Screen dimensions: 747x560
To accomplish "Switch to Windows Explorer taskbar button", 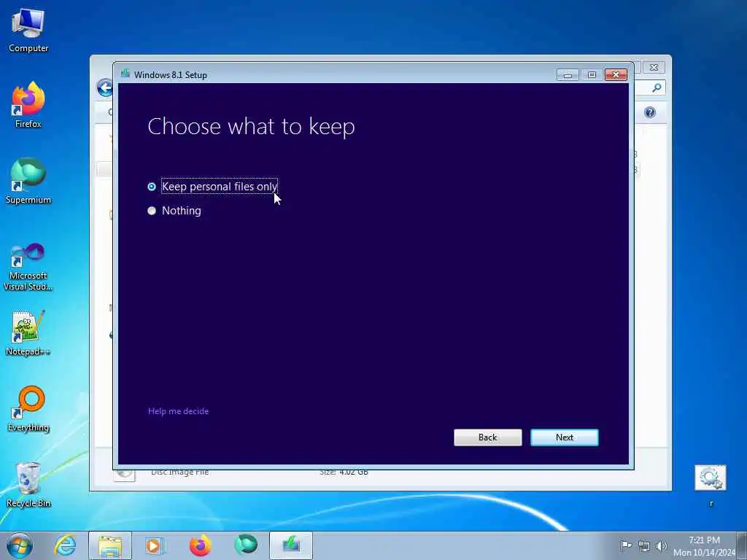I will click(x=110, y=545).
